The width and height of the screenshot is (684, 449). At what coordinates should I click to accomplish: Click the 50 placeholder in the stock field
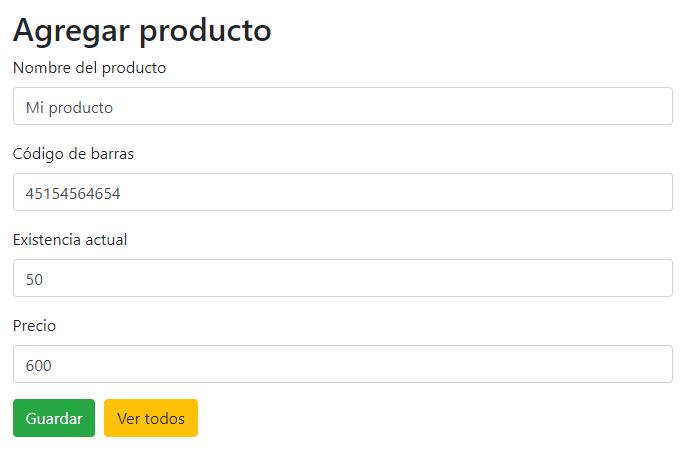click(34, 279)
